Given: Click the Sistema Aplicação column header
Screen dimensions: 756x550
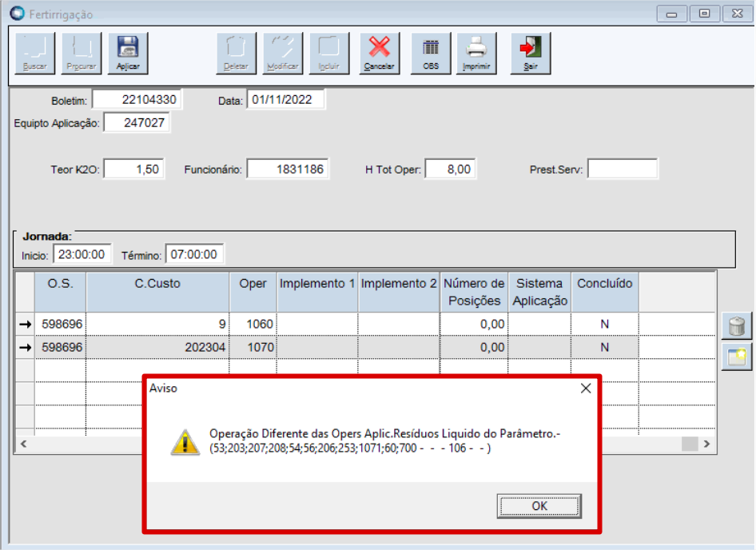Looking at the screenshot, I should tap(539, 292).
